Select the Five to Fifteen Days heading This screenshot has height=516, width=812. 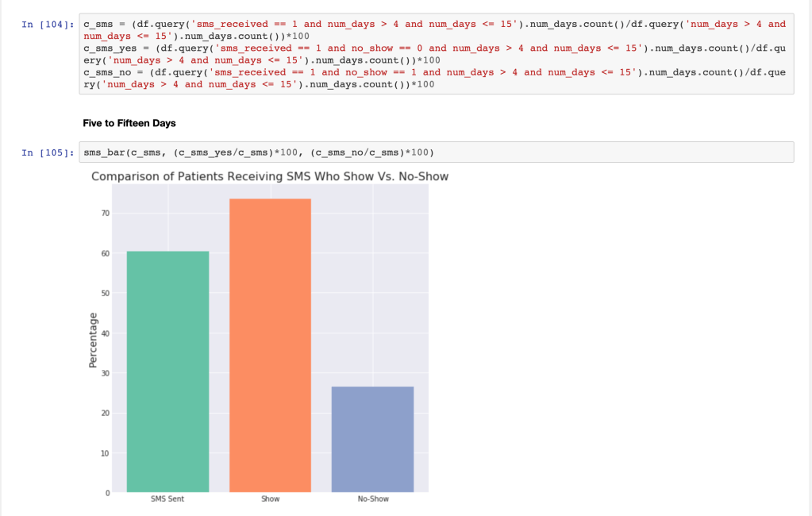[129, 123]
